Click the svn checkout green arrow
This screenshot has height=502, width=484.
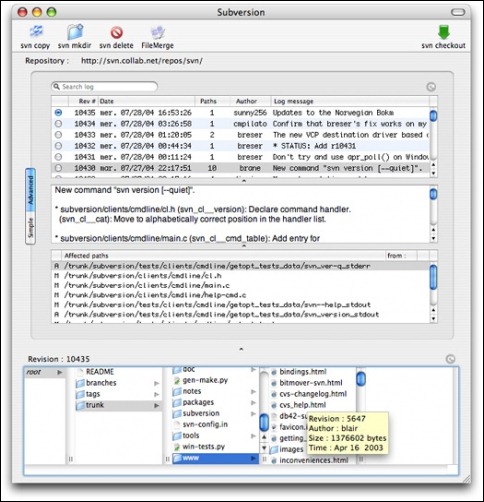coord(444,32)
